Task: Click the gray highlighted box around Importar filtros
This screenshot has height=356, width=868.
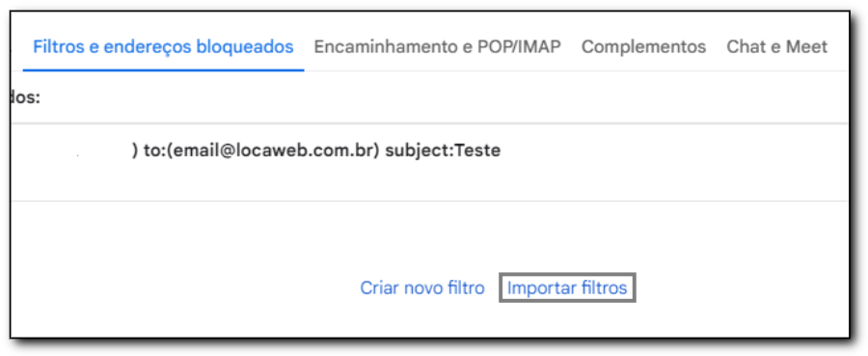Action: (567, 288)
